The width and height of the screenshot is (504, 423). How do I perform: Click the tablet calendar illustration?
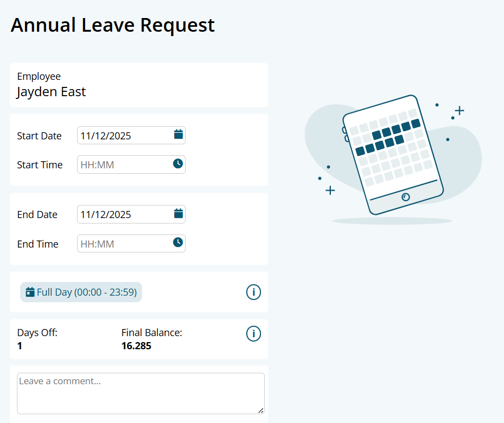(x=393, y=155)
